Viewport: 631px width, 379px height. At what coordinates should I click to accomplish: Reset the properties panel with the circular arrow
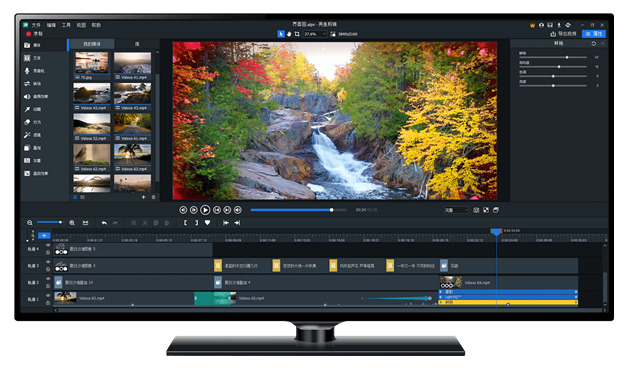click(x=594, y=43)
